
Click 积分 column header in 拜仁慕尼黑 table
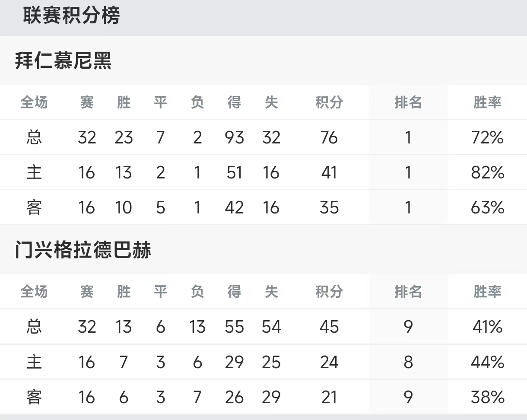pos(329,102)
